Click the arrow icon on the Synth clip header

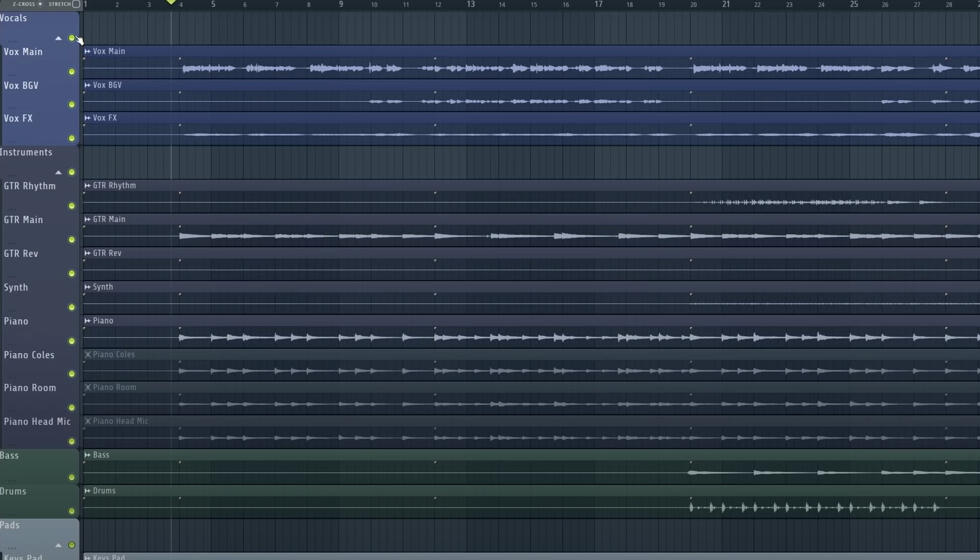point(87,287)
